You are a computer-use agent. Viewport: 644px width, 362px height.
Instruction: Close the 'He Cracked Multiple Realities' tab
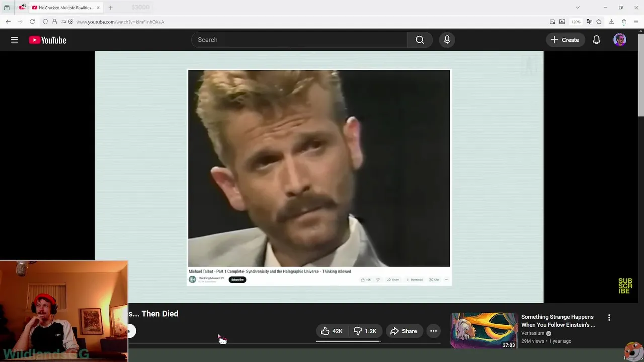98,8
